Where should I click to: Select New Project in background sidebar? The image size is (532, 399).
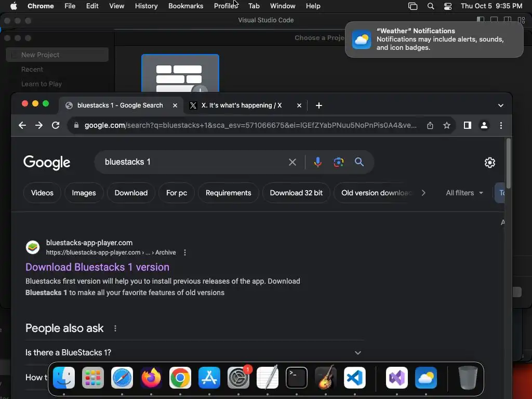57,55
